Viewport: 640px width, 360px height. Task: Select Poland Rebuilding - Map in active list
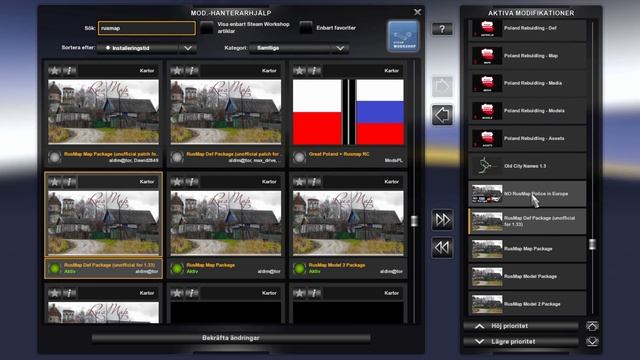pos(527,56)
